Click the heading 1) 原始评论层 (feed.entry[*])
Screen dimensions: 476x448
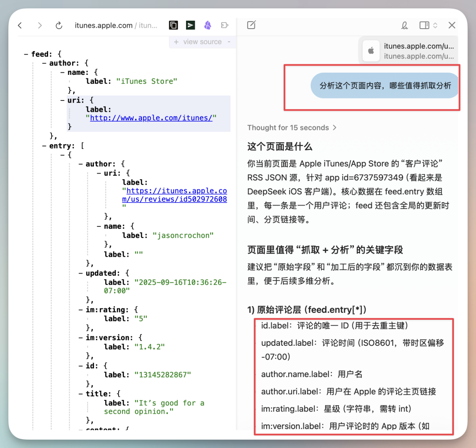307,310
